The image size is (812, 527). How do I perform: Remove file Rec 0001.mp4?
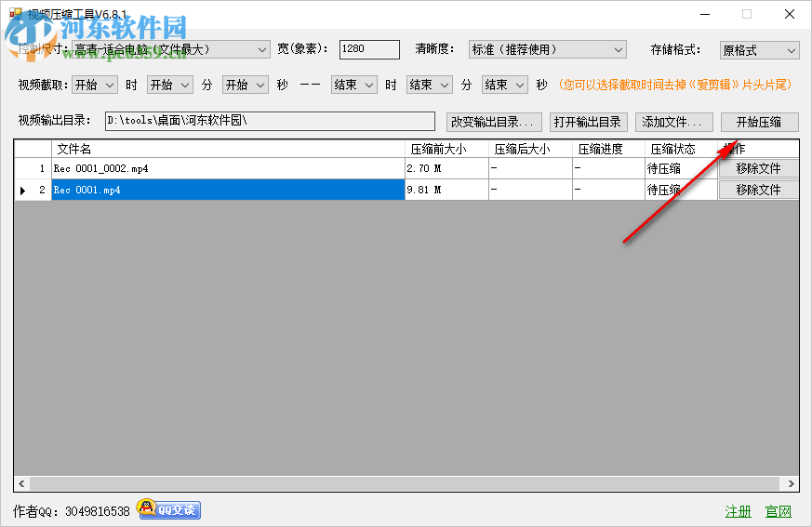coord(758,190)
